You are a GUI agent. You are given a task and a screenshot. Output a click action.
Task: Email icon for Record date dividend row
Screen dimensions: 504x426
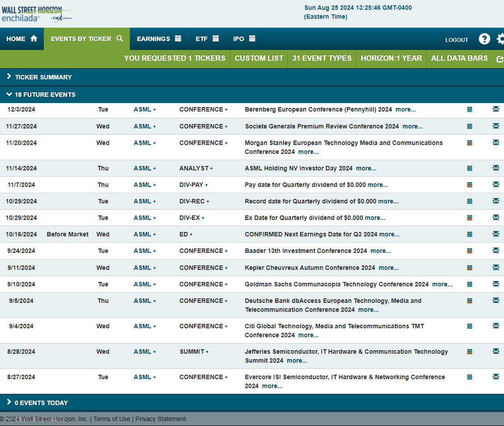click(x=496, y=201)
